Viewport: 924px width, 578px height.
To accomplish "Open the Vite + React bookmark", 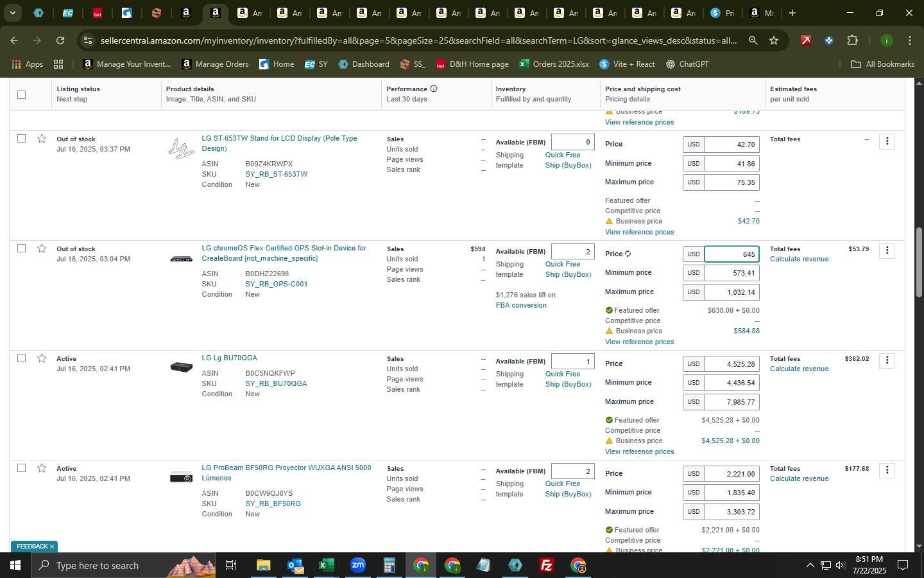I will 627,64.
